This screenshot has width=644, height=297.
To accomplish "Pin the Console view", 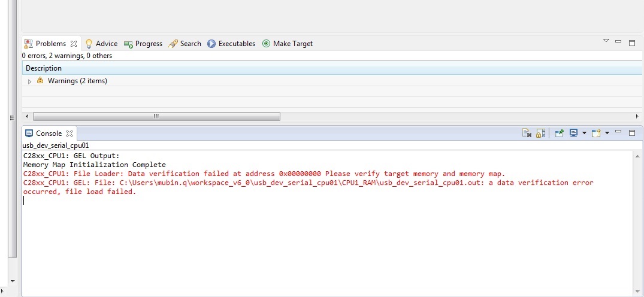I will (559, 133).
